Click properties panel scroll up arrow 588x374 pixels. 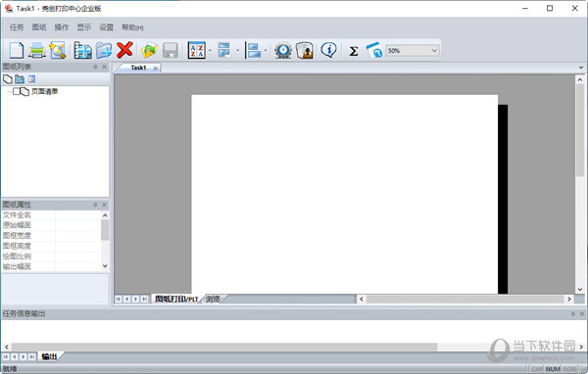pyautogui.click(x=105, y=215)
